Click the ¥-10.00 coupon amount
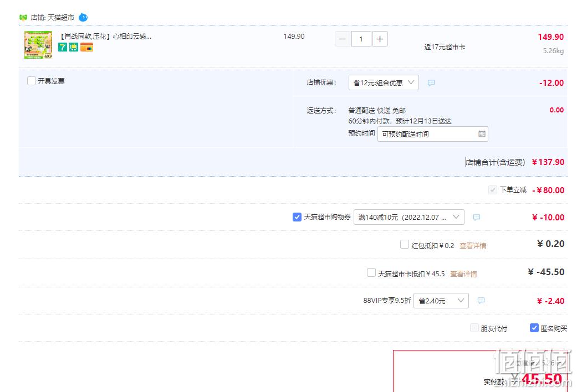Viewport: 577px width, 392px height. pyautogui.click(x=548, y=218)
